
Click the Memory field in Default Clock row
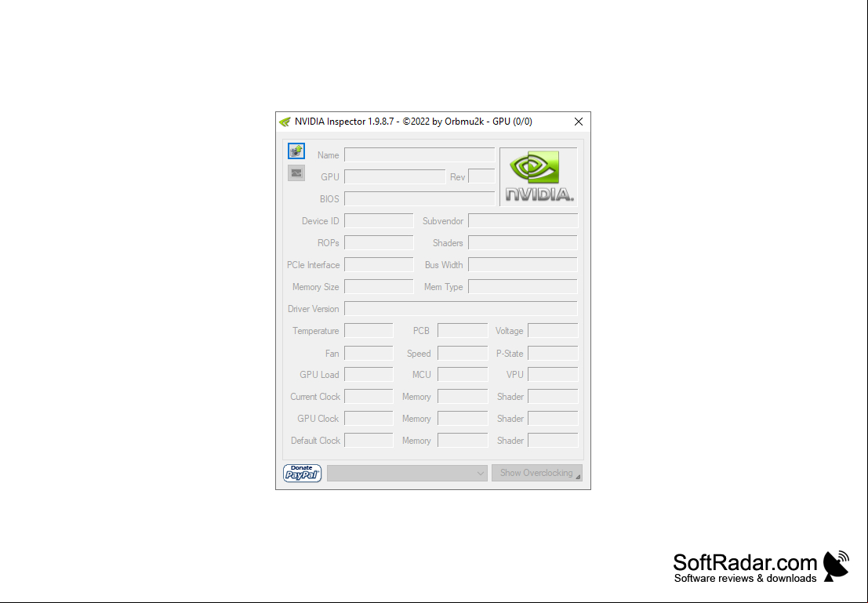coord(463,440)
